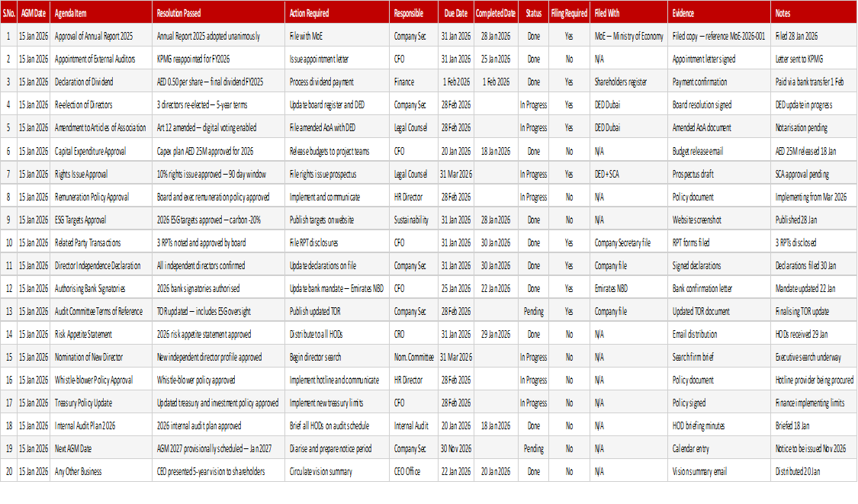Click the 'CEO Office' responsible cell

click(x=414, y=471)
